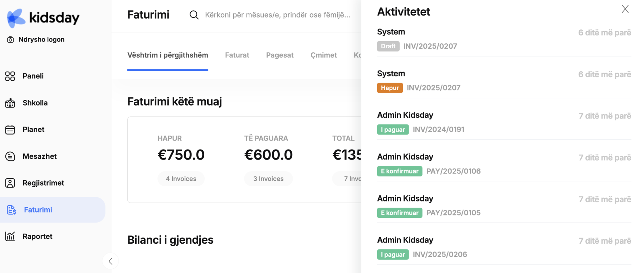Image resolution: width=644 pixels, height=273 pixels.
Task: Open Shkolla via the school building icon
Action: 10,103
